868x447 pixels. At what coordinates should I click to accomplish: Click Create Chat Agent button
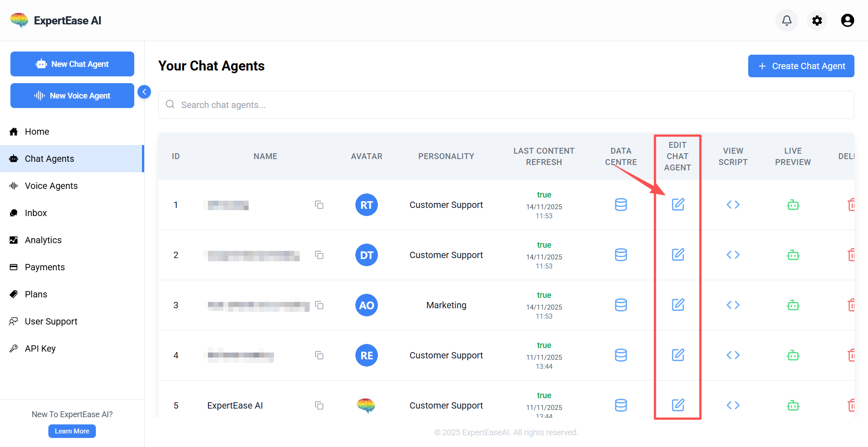pos(801,66)
